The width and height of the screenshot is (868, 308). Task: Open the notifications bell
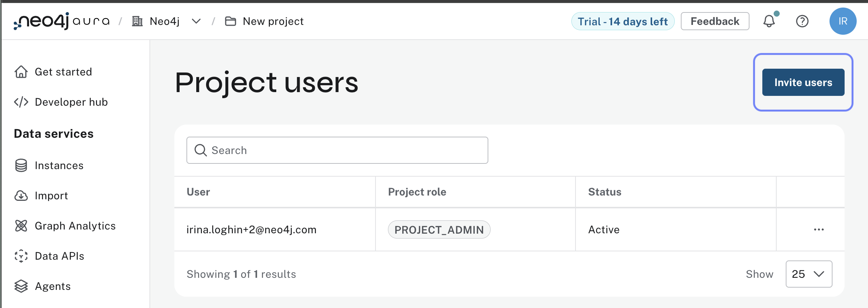pos(769,21)
